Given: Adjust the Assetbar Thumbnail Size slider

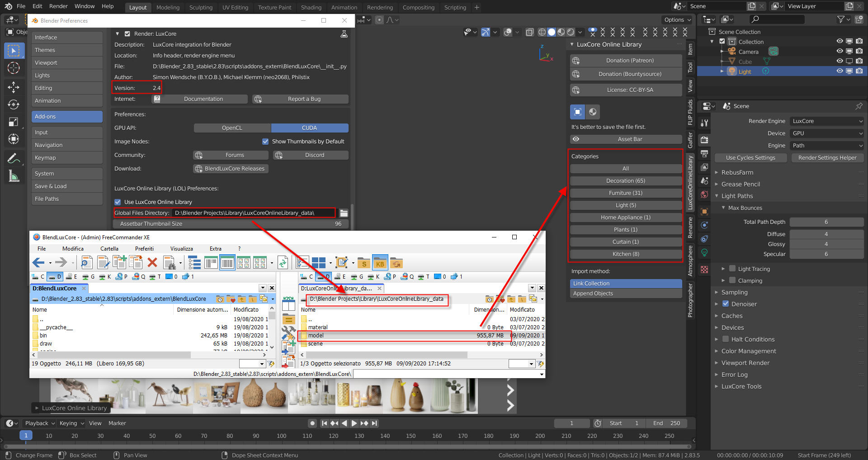Looking at the screenshot, I should [231, 224].
